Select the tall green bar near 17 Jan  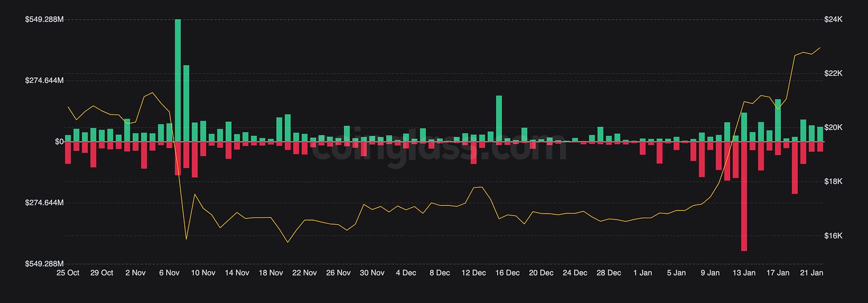click(777, 120)
